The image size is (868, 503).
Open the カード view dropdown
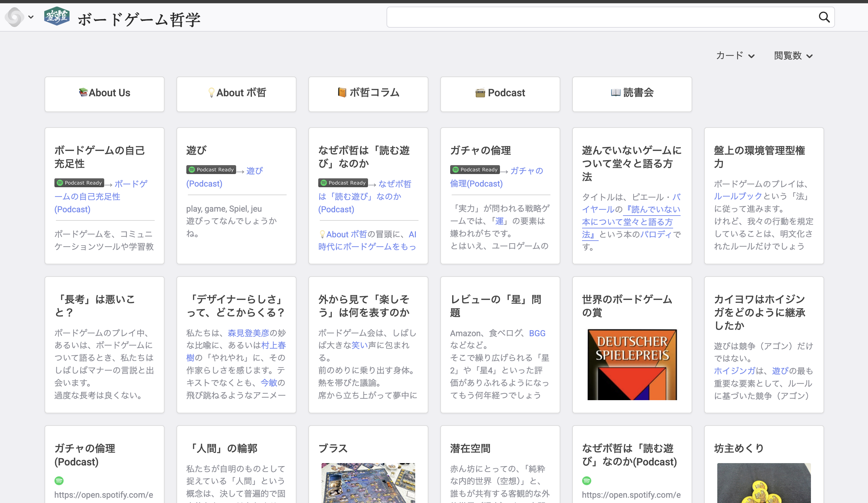[735, 55]
